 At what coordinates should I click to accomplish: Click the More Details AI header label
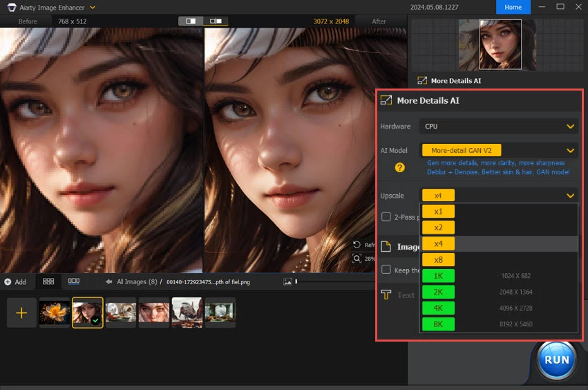click(428, 100)
